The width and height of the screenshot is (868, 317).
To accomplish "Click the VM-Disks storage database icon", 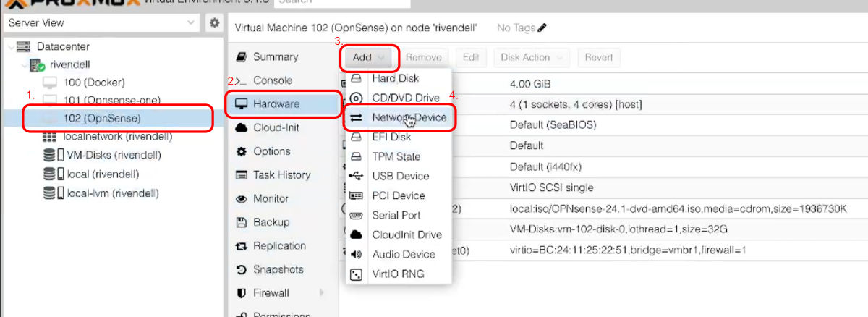I will pos(49,155).
